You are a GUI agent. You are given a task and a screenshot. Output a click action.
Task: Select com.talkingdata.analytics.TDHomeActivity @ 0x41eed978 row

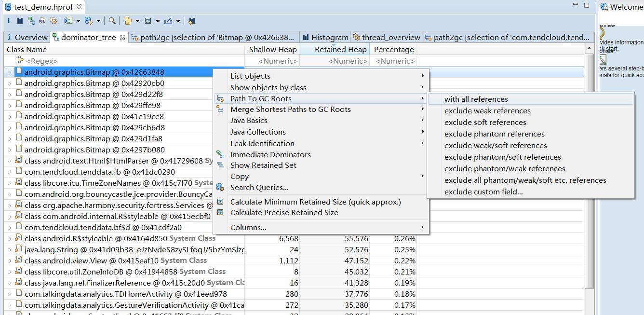tap(125, 294)
